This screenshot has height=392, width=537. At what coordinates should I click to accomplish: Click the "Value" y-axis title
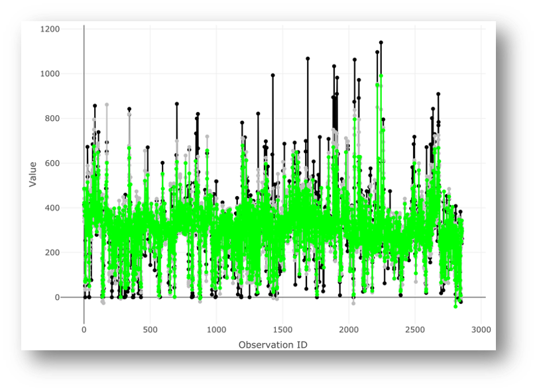click(x=33, y=172)
